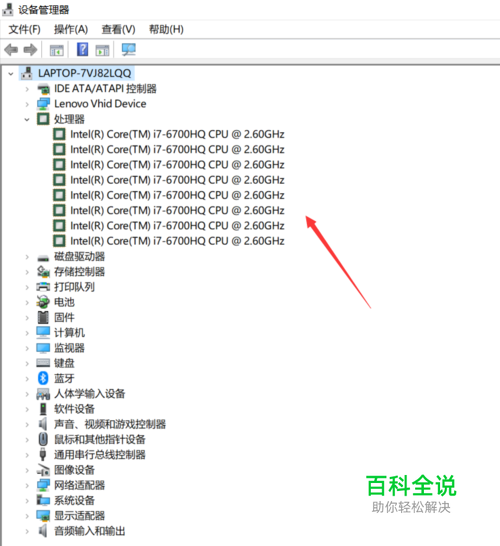500x546 pixels.
Task: Click the 计算机 computer icon
Action: 43,333
